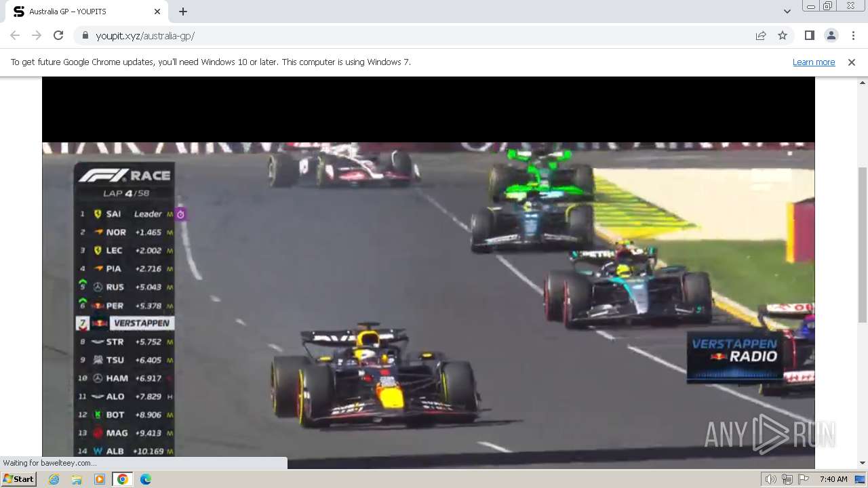Image resolution: width=868 pixels, height=488 pixels.
Task: Click the F1 RACE header logo
Action: (124, 176)
